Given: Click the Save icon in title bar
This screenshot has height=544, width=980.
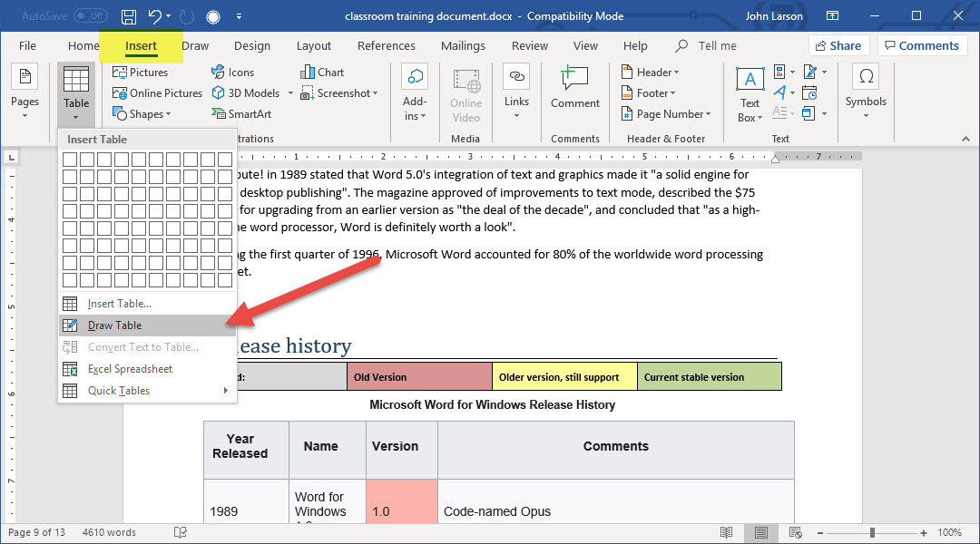Looking at the screenshot, I should coord(129,16).
